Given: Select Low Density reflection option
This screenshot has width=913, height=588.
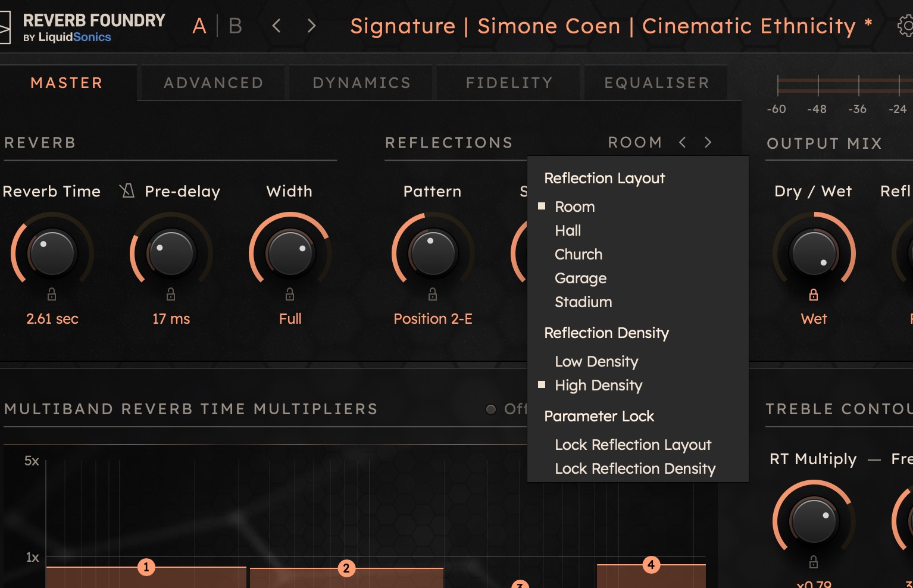Looking at the screenshot, I should (x=596, y=362).
